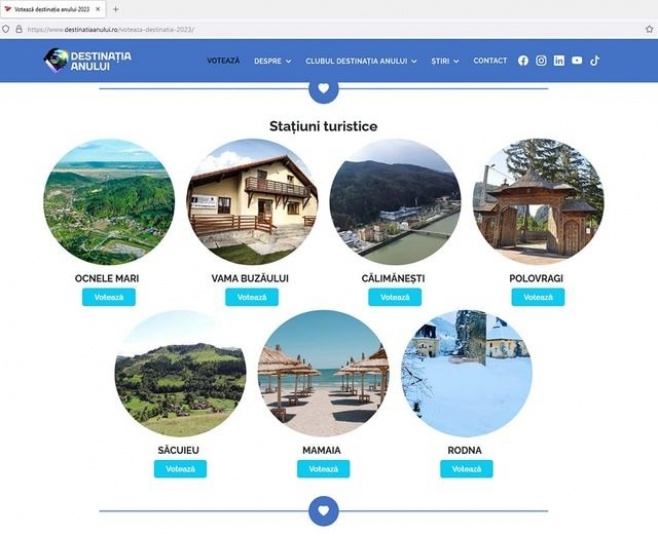Click the site padlock security icon
The image size is (658, 536).
19,29
